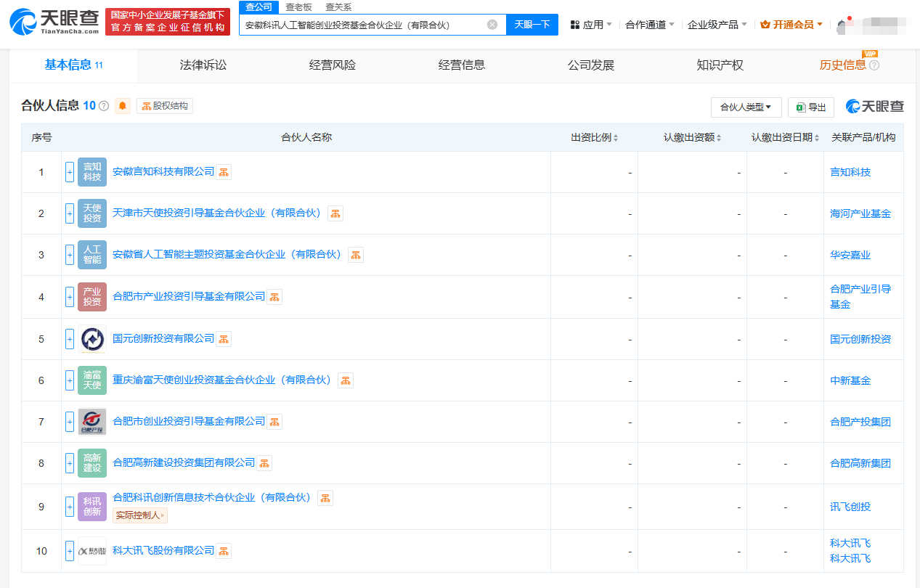The image size is (920, 588).
Task: Open equity structure icon for 合肥市创业投资引导基金
Action: click(274, 422)
